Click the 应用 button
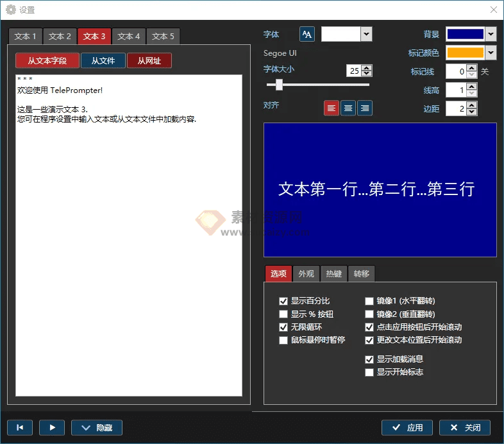This screenshot has height=444, width=504. (407, 428)
